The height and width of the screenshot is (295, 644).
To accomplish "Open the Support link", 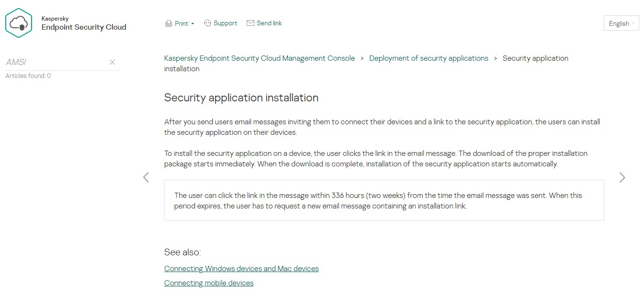I will tap(225, 23).
